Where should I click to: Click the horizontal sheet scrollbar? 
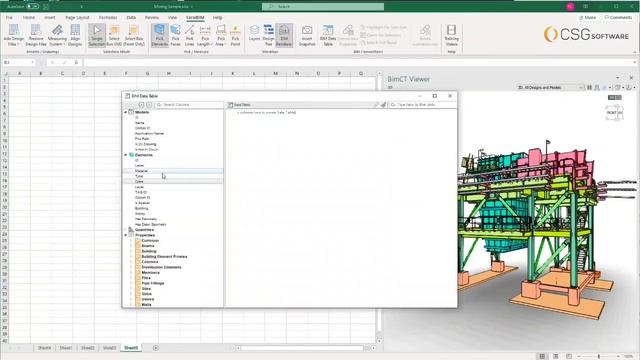[301, 348]
